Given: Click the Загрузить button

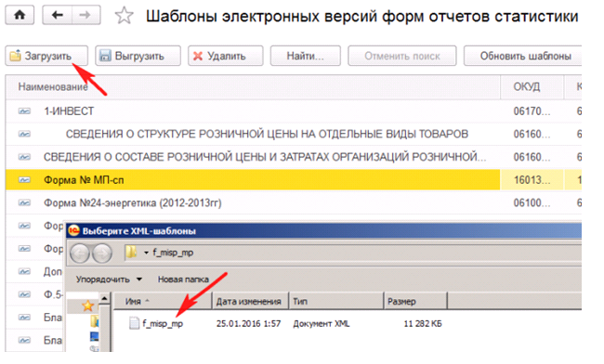Looking at the screenshot, I should (x=46, y=56).
